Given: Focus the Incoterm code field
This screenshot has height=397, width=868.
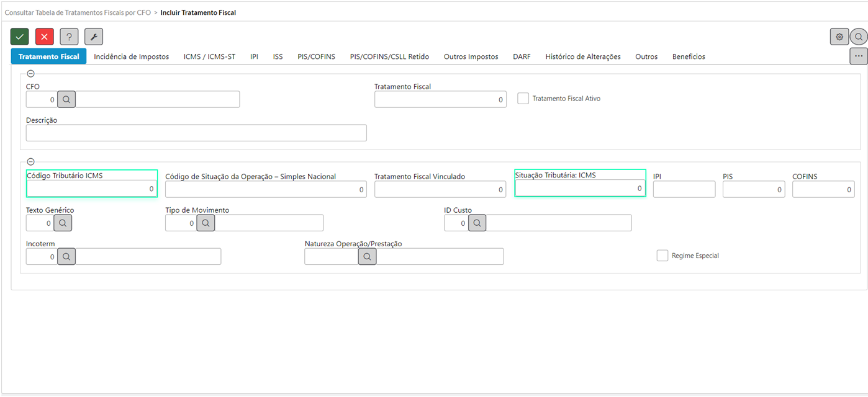Looking at the screenshot, I should [42, 256].
